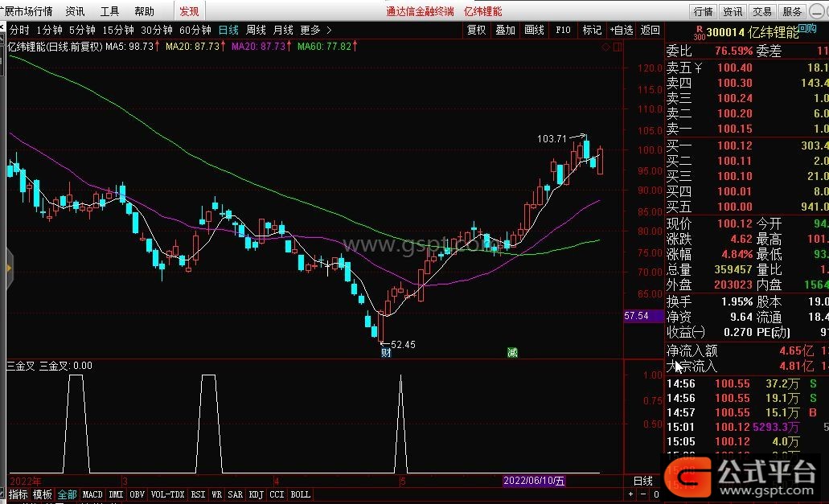
Task: Minimize the trading terminal window
Action: click(818, 11)
